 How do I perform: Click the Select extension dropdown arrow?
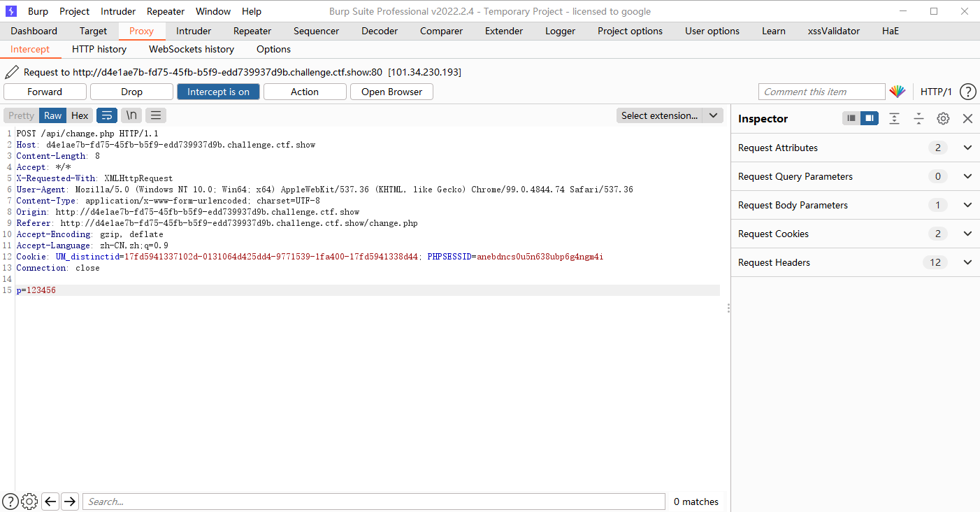(x=713, y=115)
